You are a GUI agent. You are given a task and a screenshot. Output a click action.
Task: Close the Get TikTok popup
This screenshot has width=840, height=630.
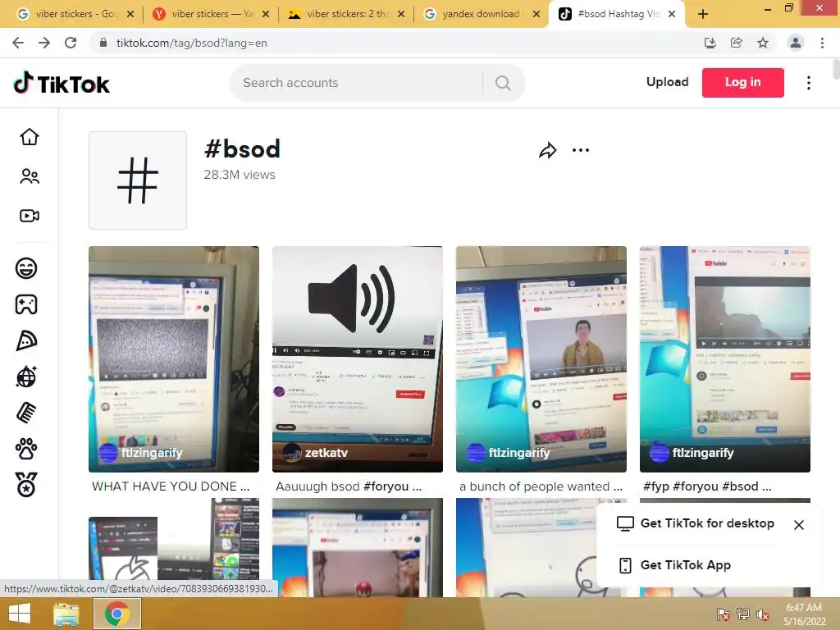click(799, 525)
